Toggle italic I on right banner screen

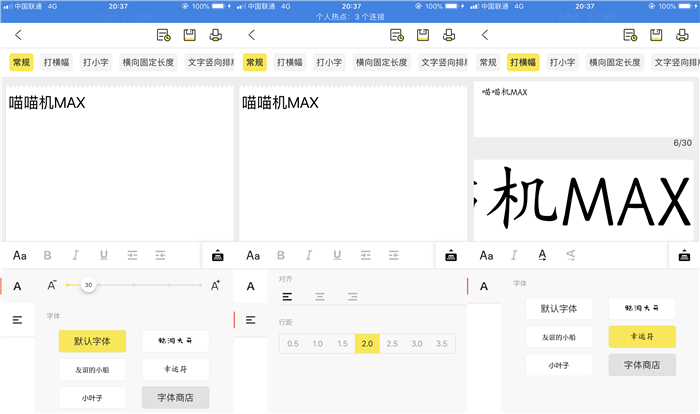[x=514, y=255]
